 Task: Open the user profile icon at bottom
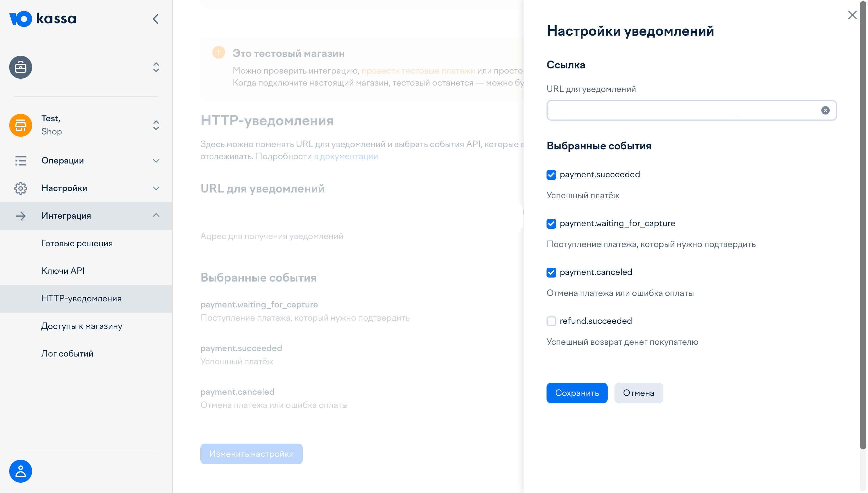pyautogui.click(x=20, y=471)
